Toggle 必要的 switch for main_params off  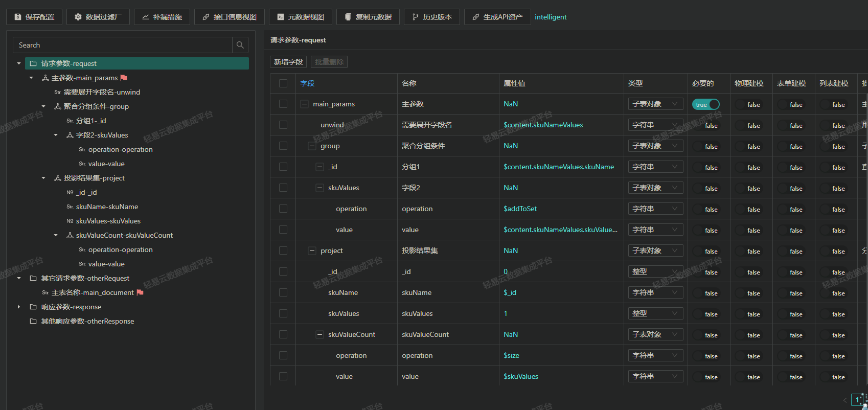tap(706, 104)
